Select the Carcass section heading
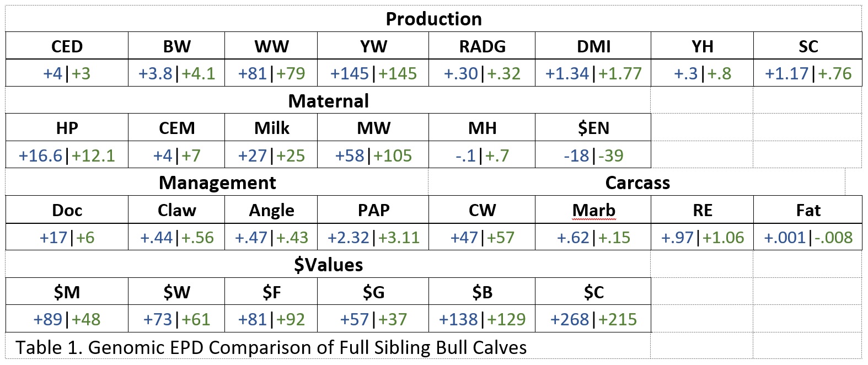The image size is (868, 365). pyautogui.click(x=637, y=182)
